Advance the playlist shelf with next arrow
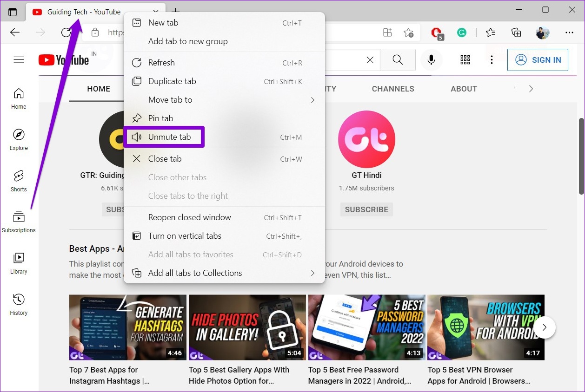 point(544,327)
